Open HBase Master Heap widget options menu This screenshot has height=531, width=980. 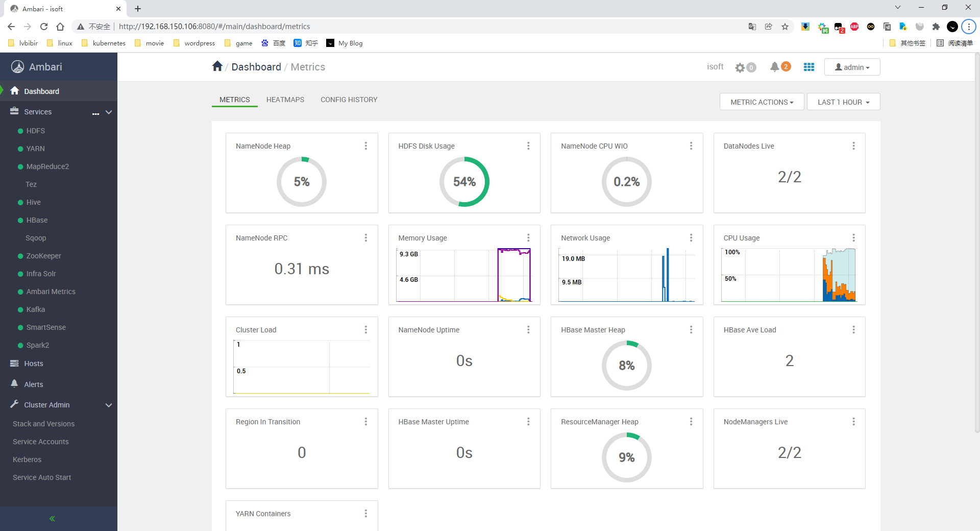(x=691, y=330)
